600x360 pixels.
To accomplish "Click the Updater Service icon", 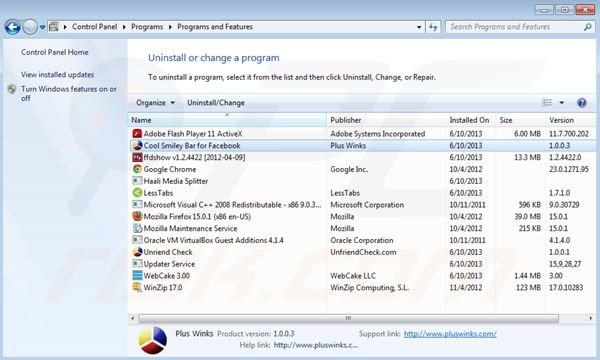I will (x=137, y=264).
